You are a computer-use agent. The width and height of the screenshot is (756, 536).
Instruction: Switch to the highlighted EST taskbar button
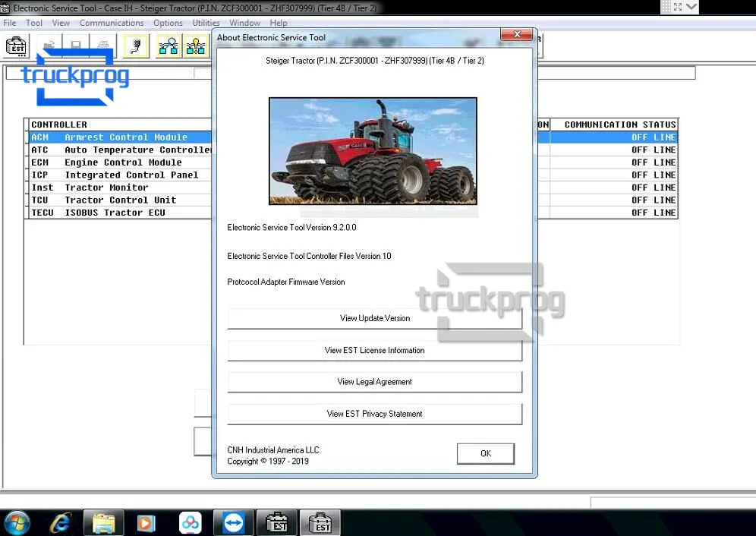[x=320, y=523]
